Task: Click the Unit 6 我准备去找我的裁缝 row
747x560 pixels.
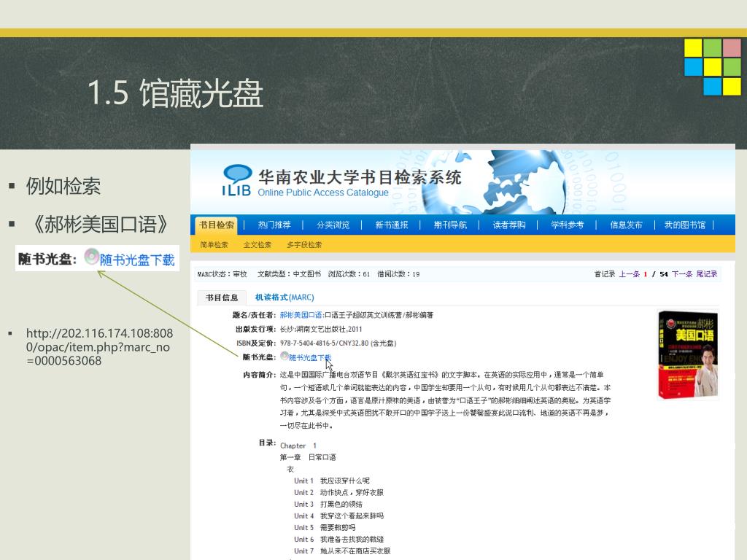Action: coord(338,539)
